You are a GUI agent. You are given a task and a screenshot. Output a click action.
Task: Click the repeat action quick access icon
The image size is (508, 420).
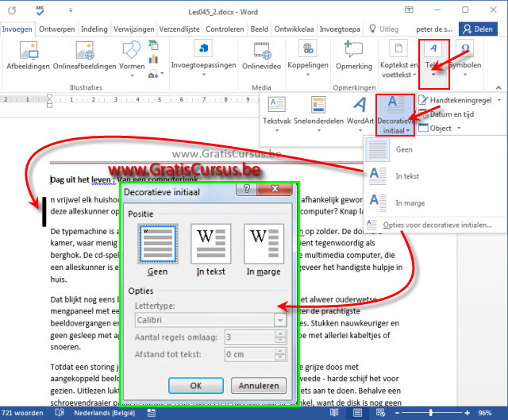pyautogui.click(x=12, y=10)
